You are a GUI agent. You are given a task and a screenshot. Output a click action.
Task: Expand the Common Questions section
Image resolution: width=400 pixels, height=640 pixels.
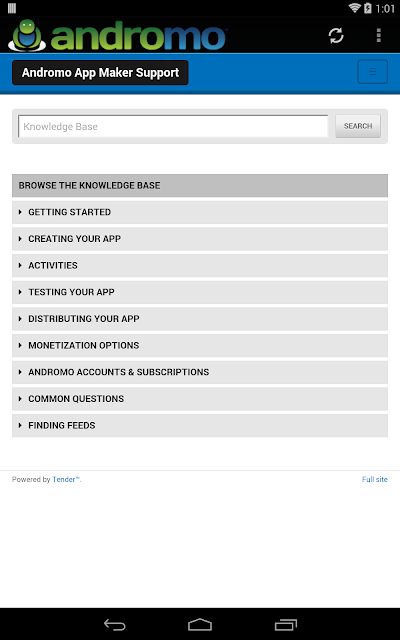(200, 399)
